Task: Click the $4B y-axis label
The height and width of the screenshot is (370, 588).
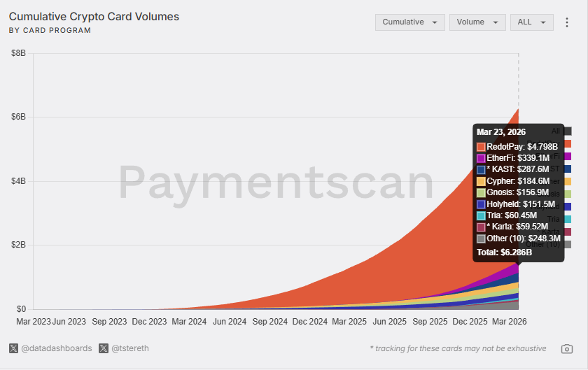Action: click(x=18, y=181)
